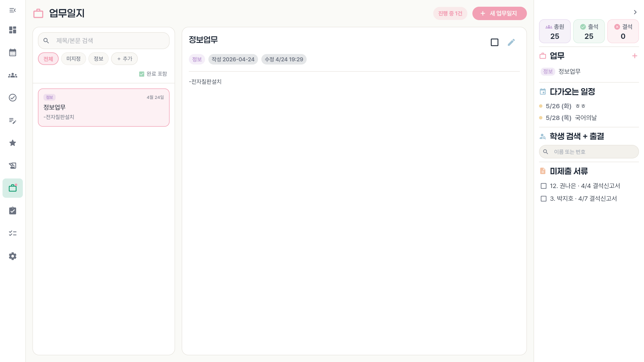
Task: Open the star sidebar icon
Action: (x=12, y=143)
